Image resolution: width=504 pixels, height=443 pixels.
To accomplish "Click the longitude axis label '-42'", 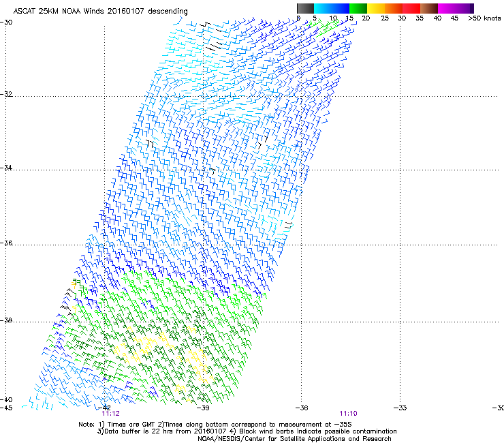I will (x=105, y=408).
